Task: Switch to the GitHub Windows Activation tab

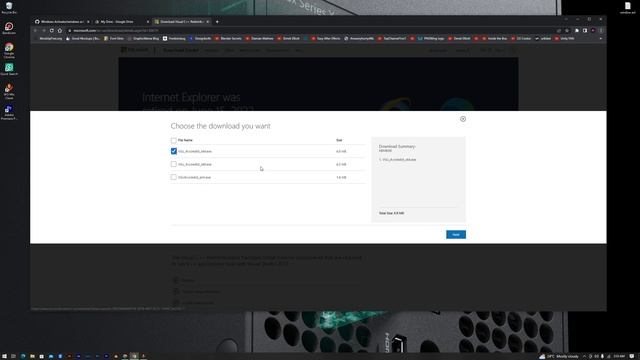Action: [x=61, y=22]
